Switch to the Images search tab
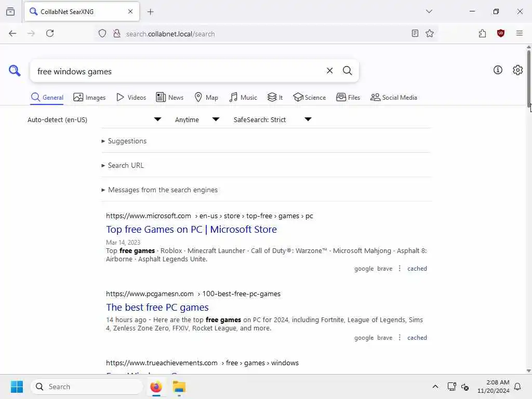The height and width of the screenshot is (399, 532). pyautogui.click(x=89, y=98)
